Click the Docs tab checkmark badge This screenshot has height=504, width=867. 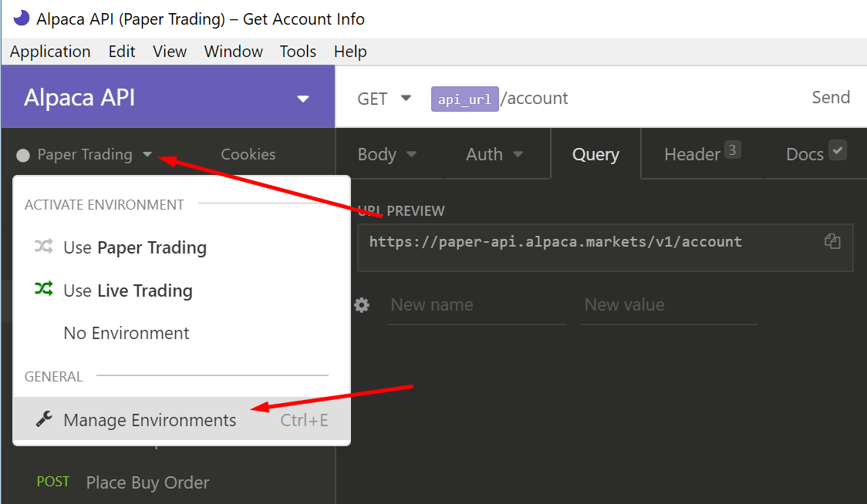[x=838, y=150]
